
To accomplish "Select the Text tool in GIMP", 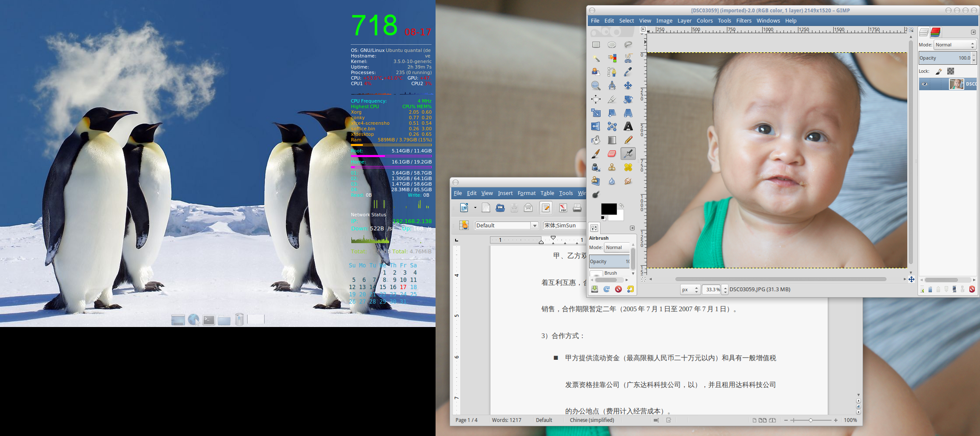I will [x=628, y=126].
